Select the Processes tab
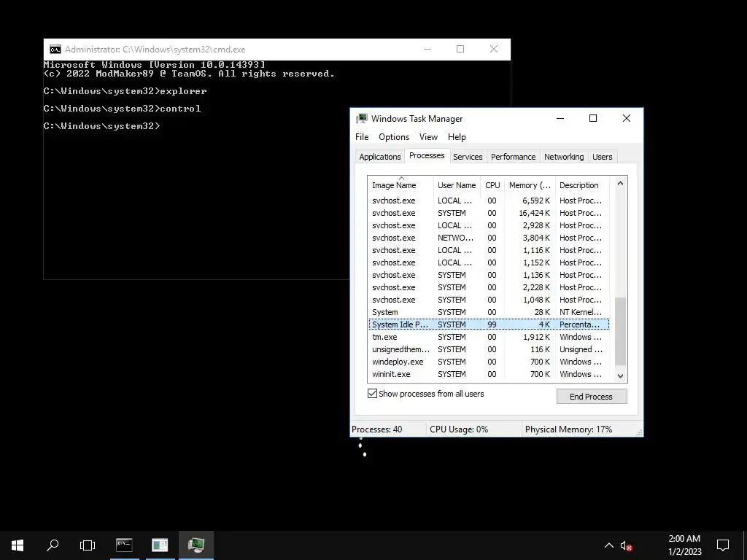Viewport: 747px width, 560px height. [x=427, y=156]
